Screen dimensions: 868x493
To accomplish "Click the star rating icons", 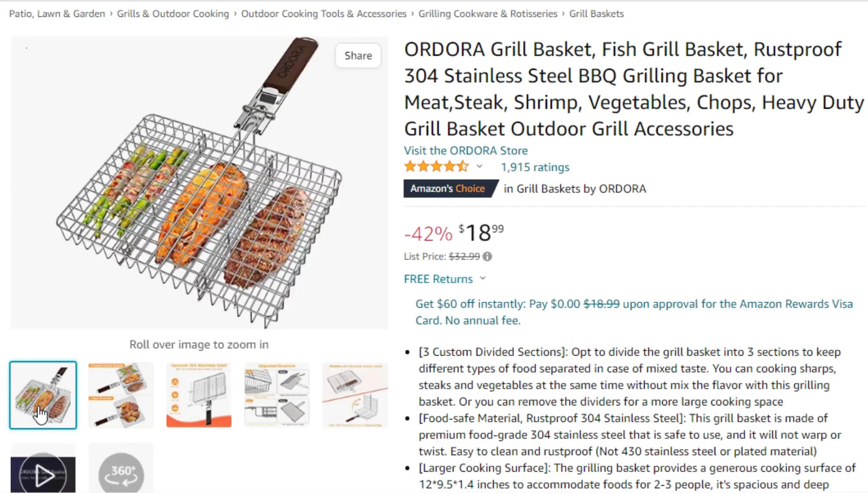I will click(436, 167).
